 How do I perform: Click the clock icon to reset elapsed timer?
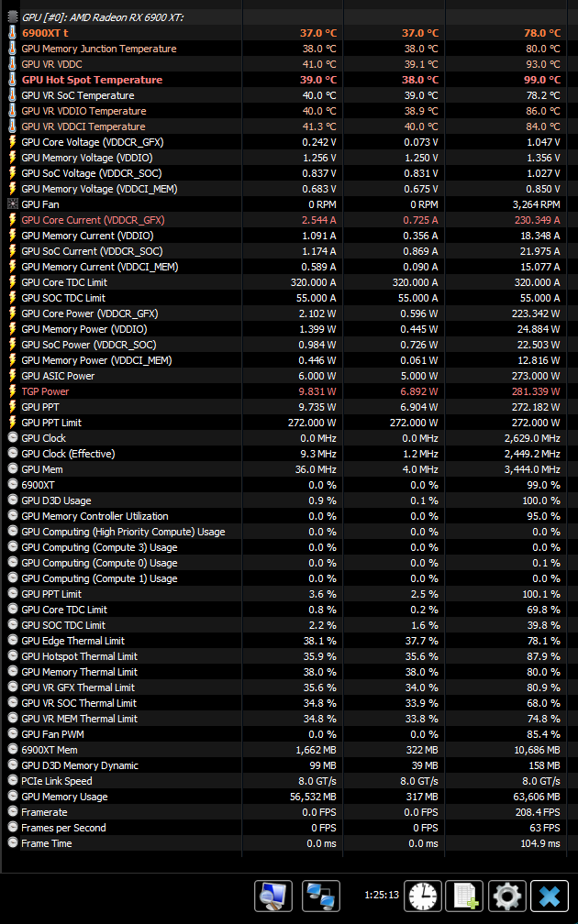[x=423, y=896]
